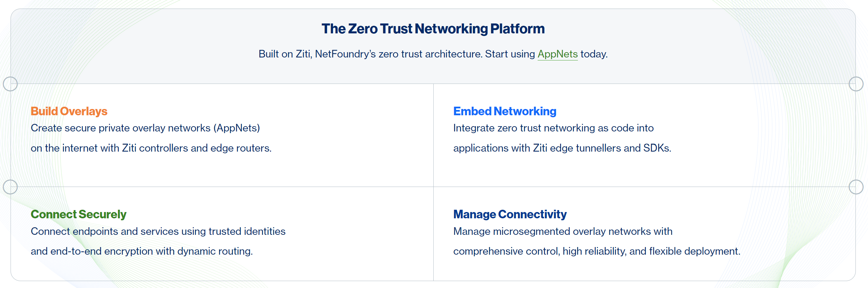Click 'and end-to-end encryption with dynamic routing' line
The height and width of the screenshot is (288, 868).
coord(142,251)
